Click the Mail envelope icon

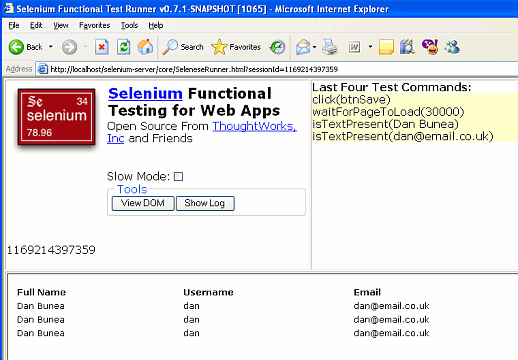(x=303, y=47)
